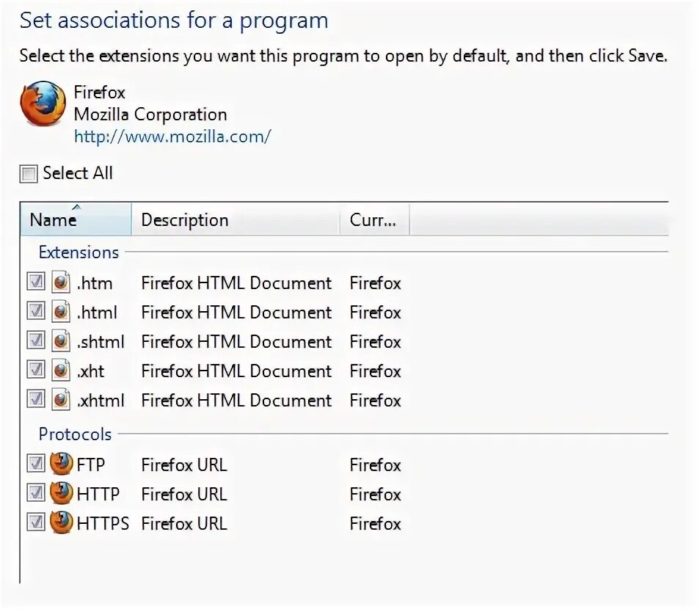Click the .htm file type icon
Viewport: 700px width, 609px height.
tap(61, 282)
